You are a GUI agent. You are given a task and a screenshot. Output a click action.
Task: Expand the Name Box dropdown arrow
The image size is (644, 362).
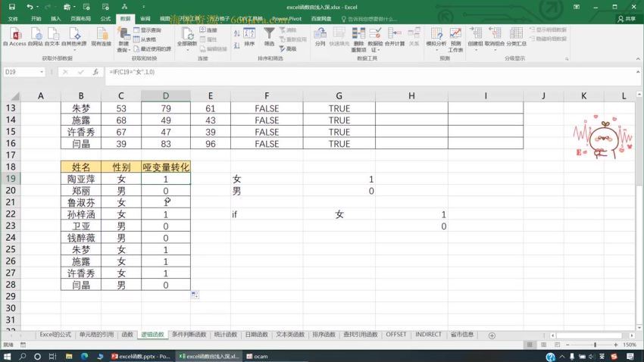[x=42, y=72]
